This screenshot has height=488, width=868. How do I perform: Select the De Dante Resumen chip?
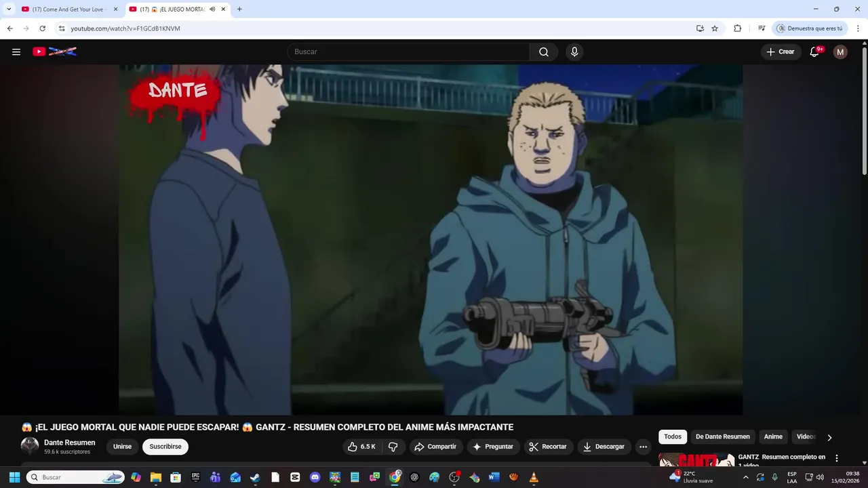tap(722, 436)
